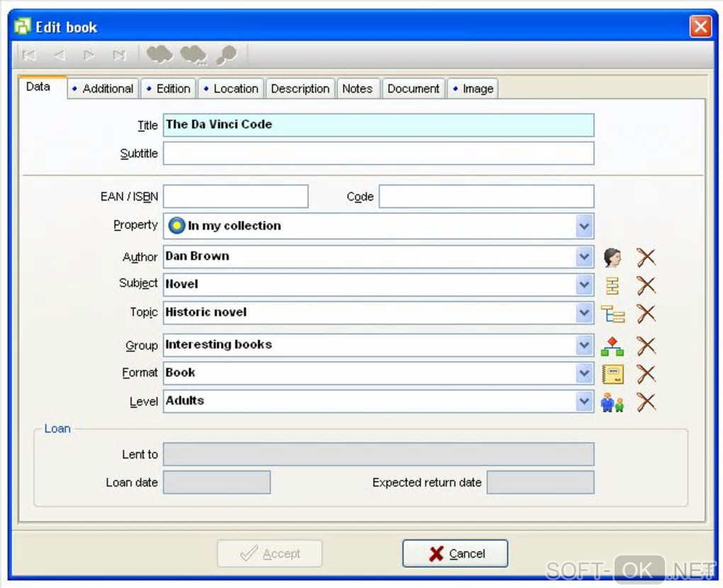Clear the Format field with its X

coord(646,374)
